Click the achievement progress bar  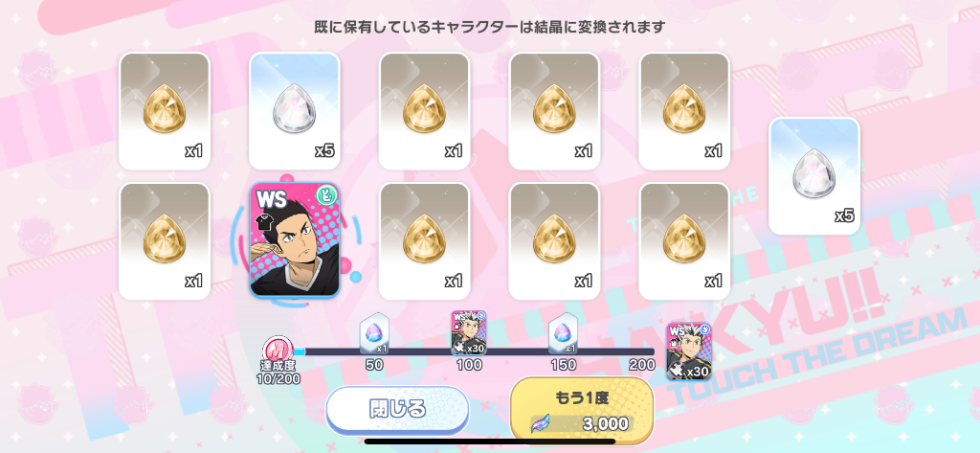click(473, 351)
